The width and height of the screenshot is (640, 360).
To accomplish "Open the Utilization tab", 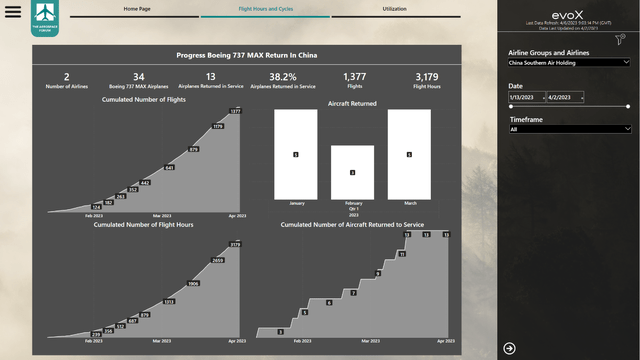I will [395, 9].
